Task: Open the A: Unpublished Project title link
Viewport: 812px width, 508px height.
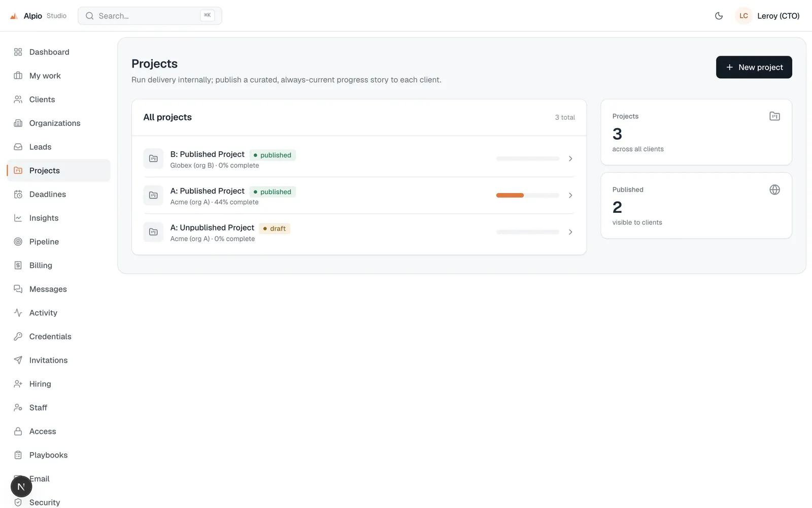Action: pos(212,228)
